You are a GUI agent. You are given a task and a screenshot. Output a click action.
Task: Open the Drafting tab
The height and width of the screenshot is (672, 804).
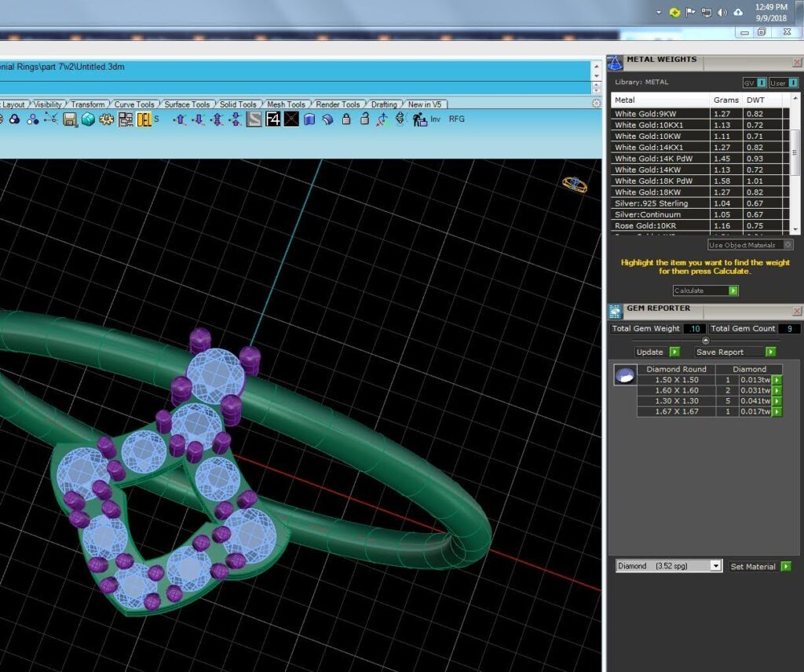tap(384, 104)
